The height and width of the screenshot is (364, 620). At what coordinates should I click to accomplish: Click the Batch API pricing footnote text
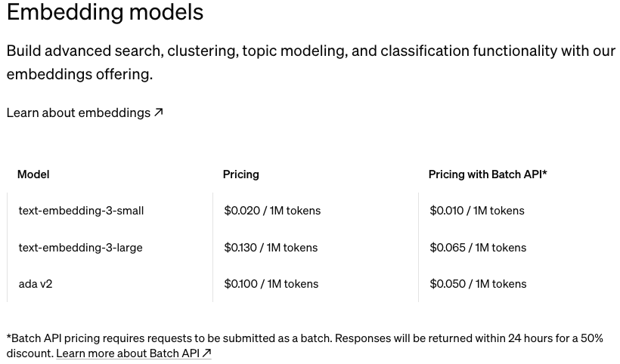305,346
